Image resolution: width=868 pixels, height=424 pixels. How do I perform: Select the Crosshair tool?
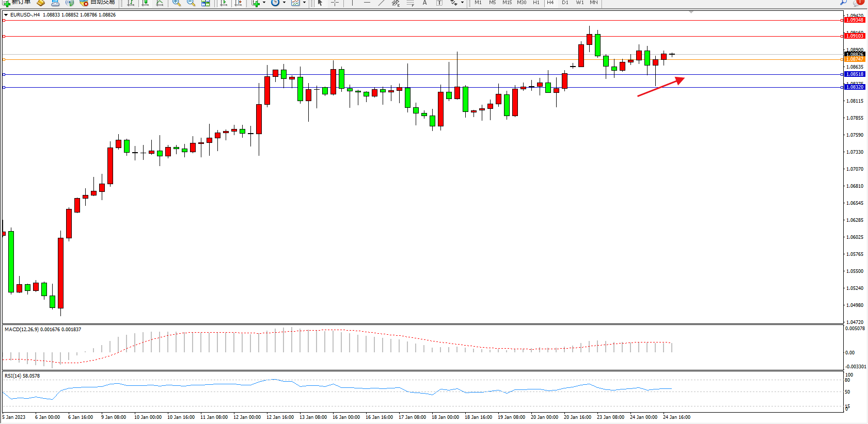(335, 3)
